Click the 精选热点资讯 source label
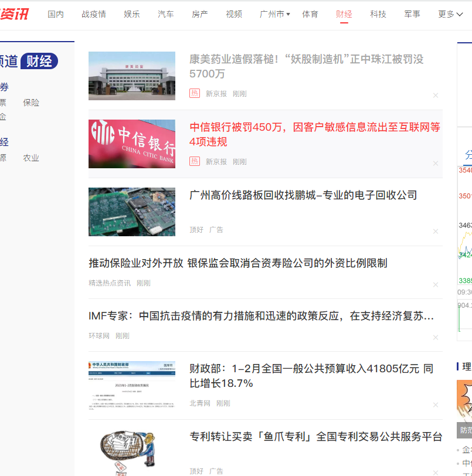Viewport: 472px width, 476px height. coord(109,283)
